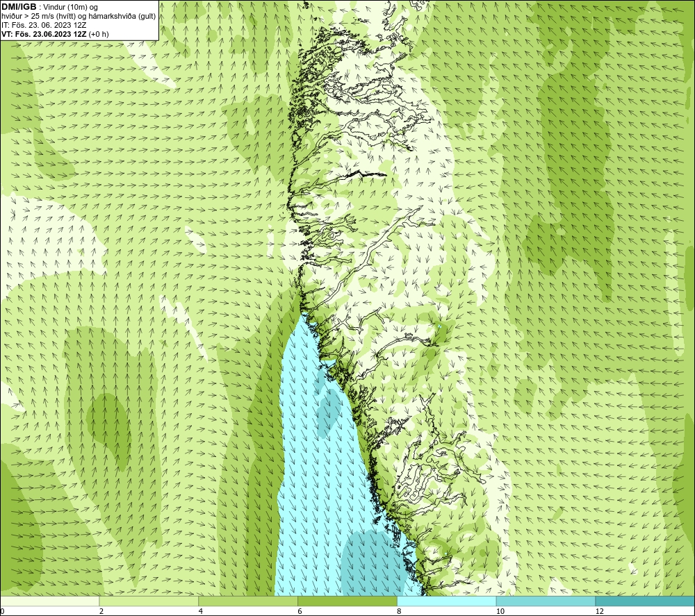Click the legend scale label '8'
The height and width of the screenshot is (616, 695).
click(400, 611)
